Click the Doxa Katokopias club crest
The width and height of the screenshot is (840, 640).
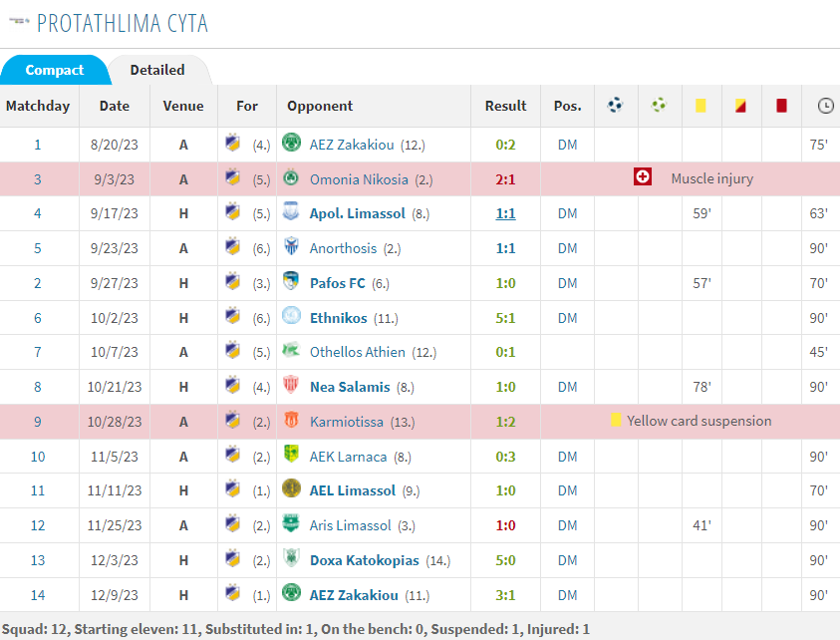coord(291,558)
